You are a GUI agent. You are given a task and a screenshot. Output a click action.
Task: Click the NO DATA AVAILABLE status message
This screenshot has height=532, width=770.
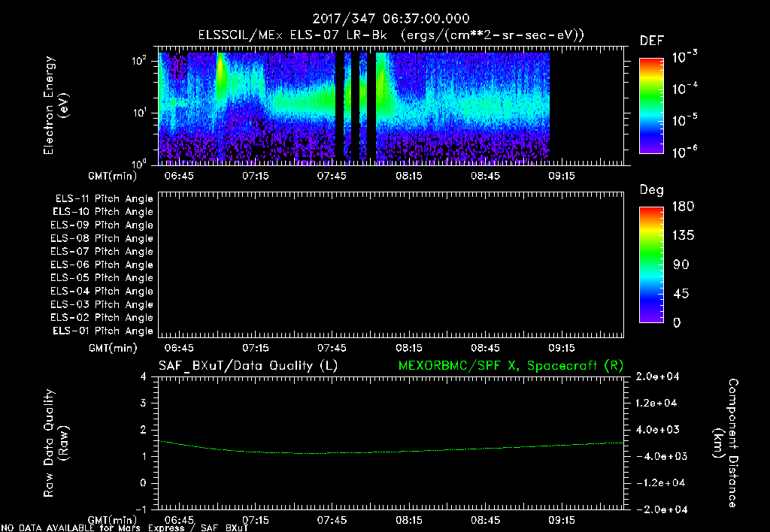pyautogui.click(x=125, y=528)
